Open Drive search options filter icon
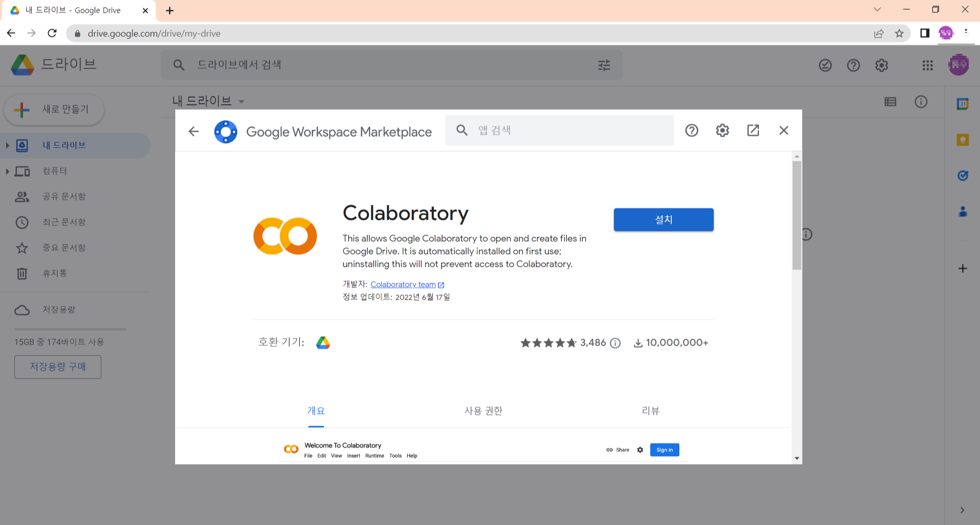 [x=604, y=65]
